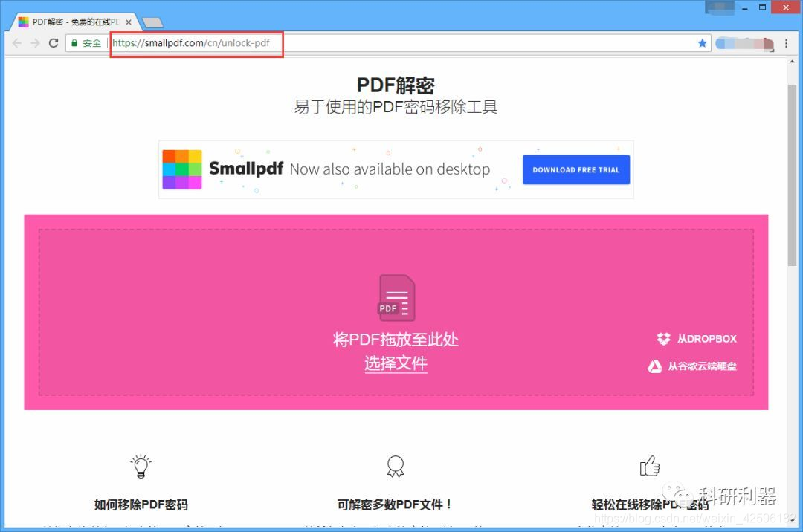Open a new tab with the tab button
The width and height of the screenshot is (803, 532).
click(x=152, y=22)
